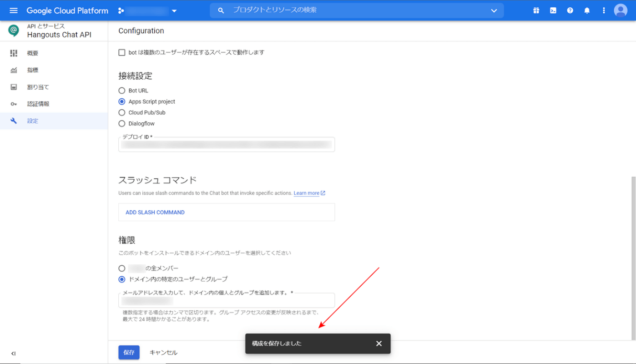This screenshot has height=364, width=636.
Task: Toggle bot works in multi-user spaces checkbox
Action: pos(121,52)
